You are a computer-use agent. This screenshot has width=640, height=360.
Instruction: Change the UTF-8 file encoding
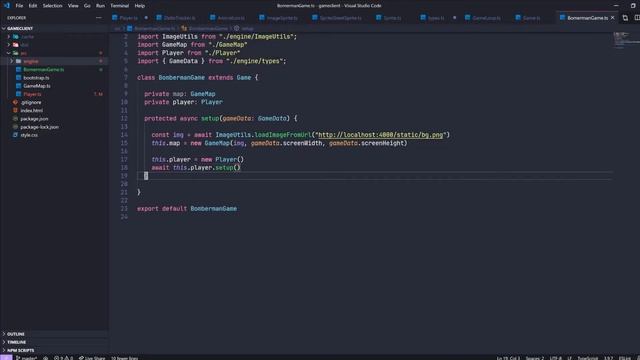coord(556,358)
